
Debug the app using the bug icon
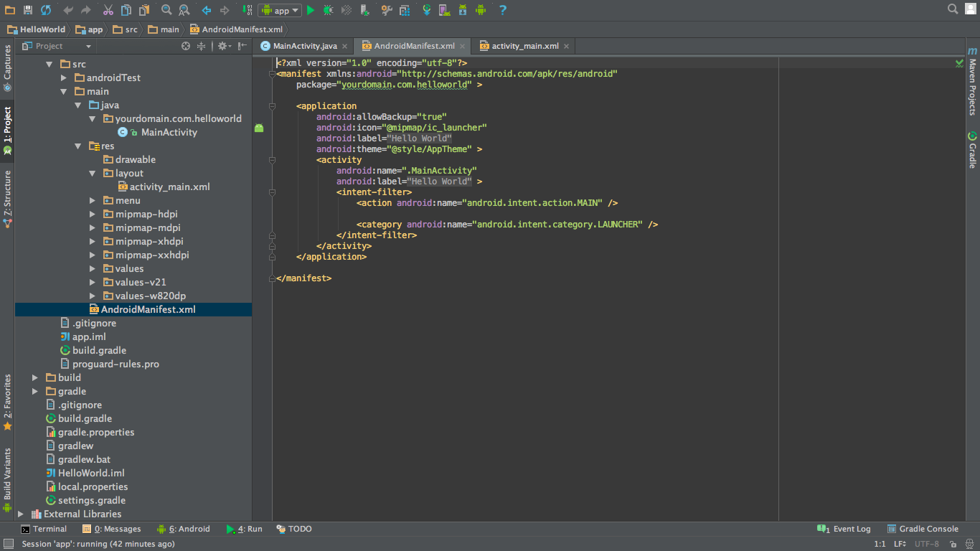[x=328, y=10]
